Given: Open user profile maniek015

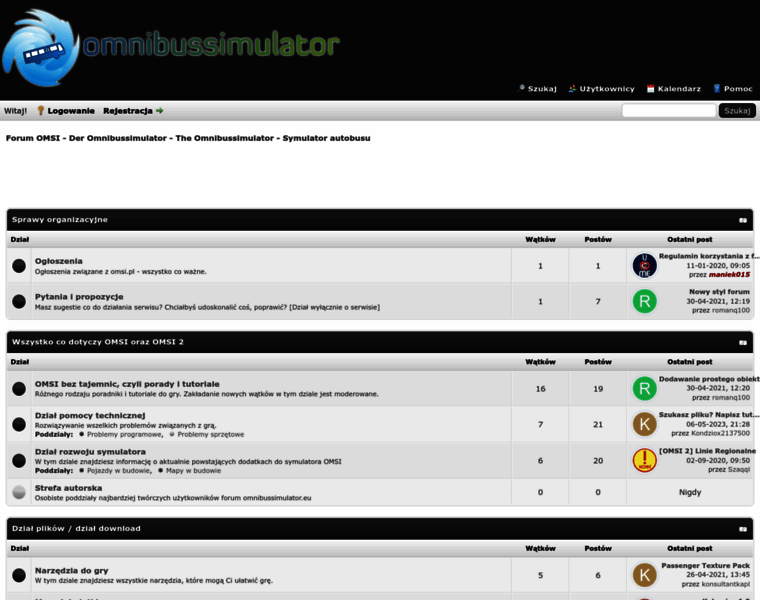Looking at the screenshot, I should coord(729,274).
